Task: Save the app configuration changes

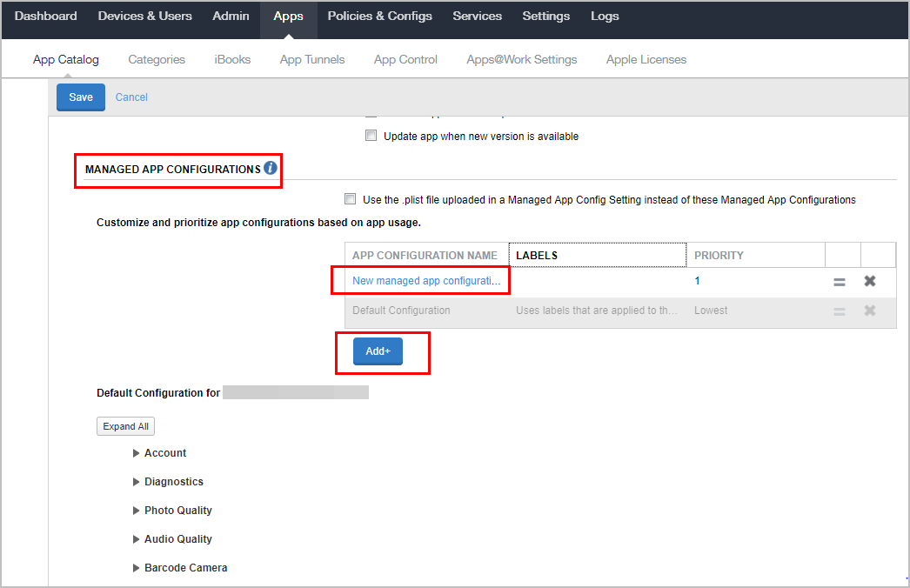Action: point(80,97)
